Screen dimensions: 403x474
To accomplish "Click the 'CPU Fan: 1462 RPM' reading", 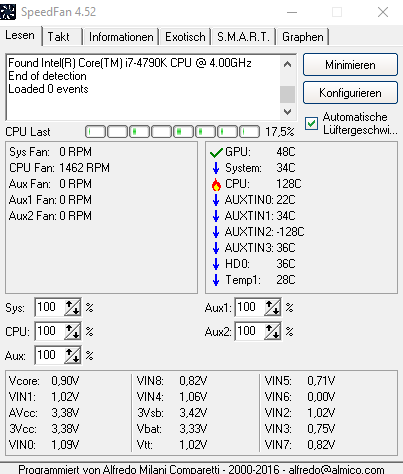I will pyautogui.click(x=59, y=168).
